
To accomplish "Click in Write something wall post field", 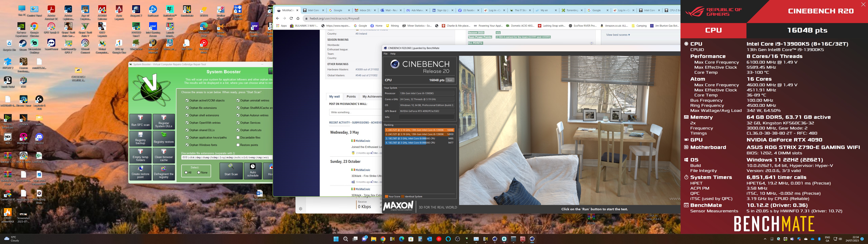I will [356, 112].
